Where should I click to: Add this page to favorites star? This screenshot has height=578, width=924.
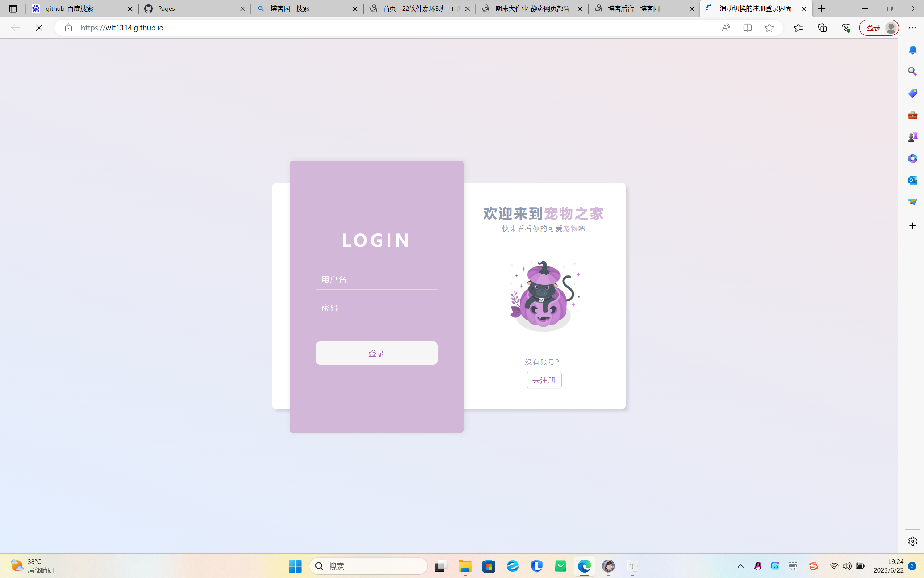click(769, 28)
